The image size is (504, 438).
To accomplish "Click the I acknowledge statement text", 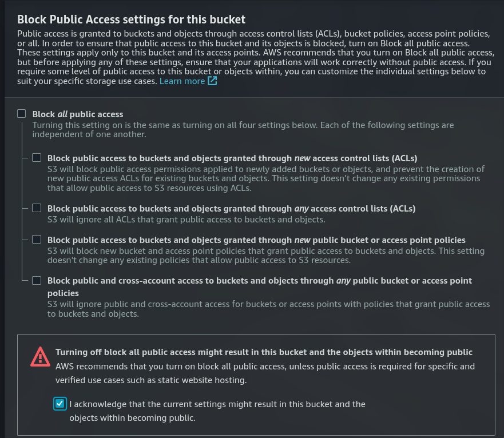I will click(217, 411).
